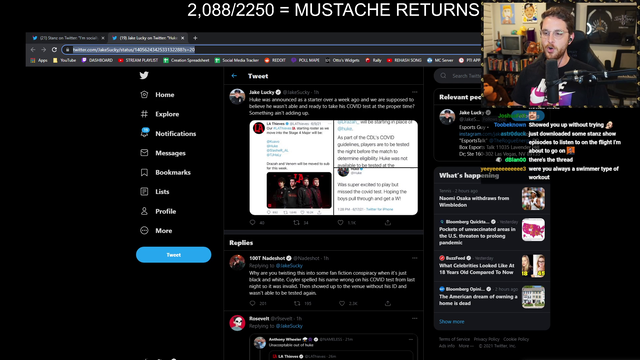
Task: Open REHASH SONG bookmark
Action: click(x=404, y=60)
